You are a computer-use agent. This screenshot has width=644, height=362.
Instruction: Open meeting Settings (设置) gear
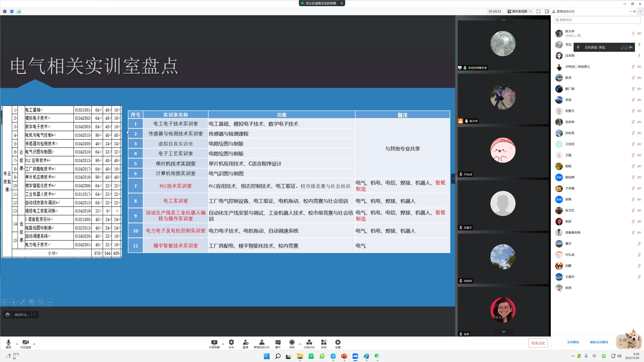pos(338,344)
